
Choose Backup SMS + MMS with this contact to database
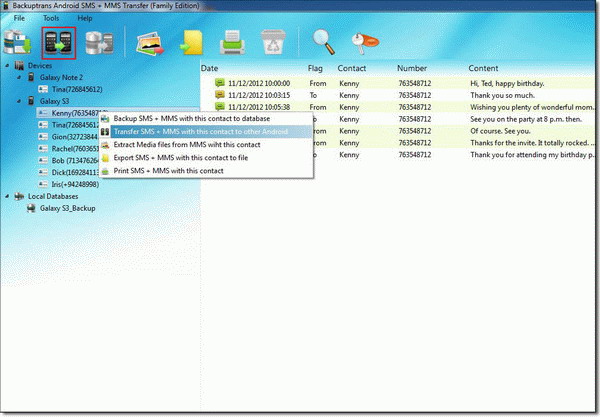click(207, 119)
